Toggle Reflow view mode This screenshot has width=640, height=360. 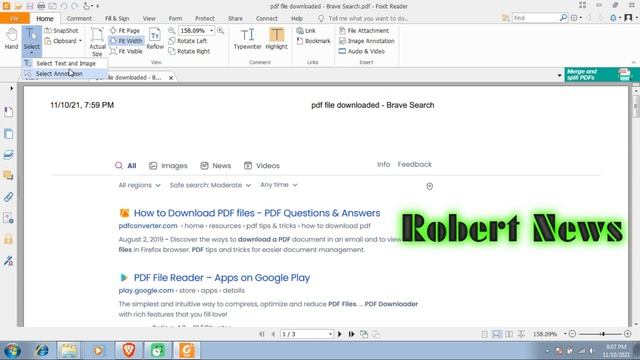coord(155,40)
